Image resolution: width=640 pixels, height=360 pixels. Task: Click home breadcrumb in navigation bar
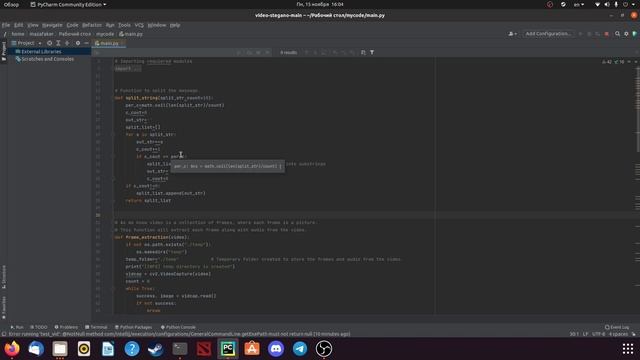coord(18,34)
